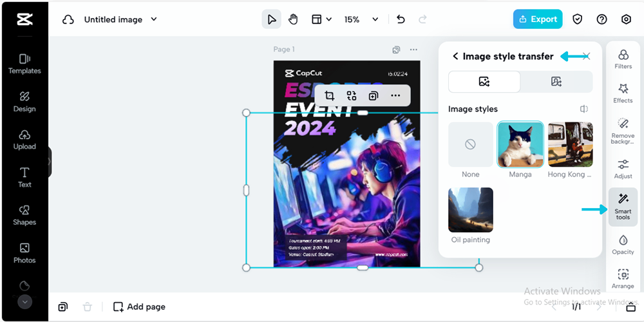Click the layers icon at bottom right
644x322 pixels.
tap(631, 307)
